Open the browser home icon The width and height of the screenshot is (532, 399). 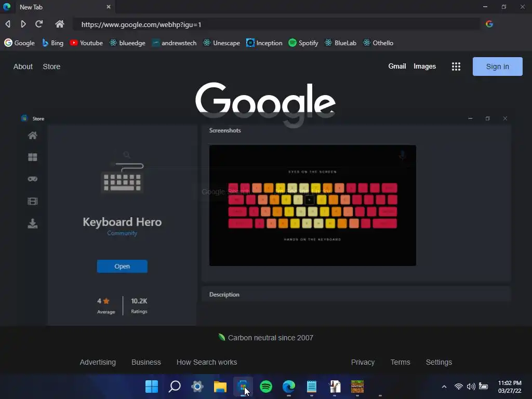60,24
